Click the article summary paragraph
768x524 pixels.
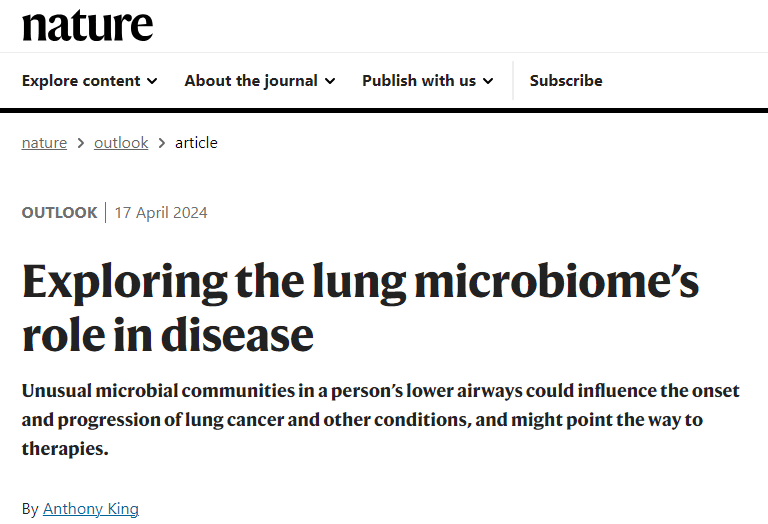pos(381,419)
